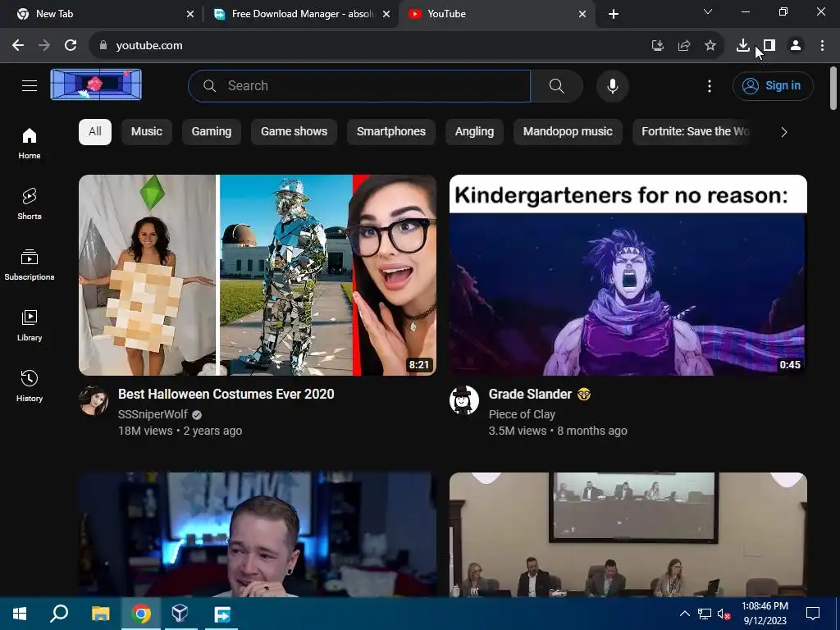
Task: Close the Free Download Manager tab
Action: pyautogui.click(x=386, y=15)
